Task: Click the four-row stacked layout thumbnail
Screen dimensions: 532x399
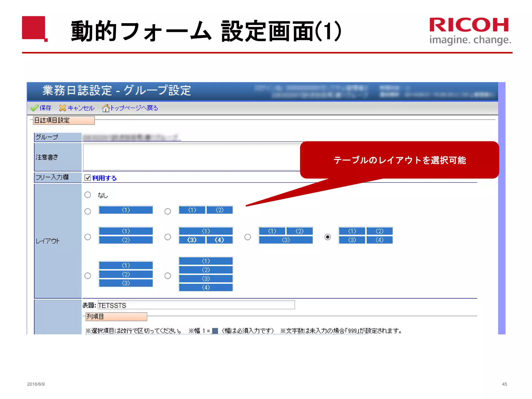Action: (206, 274)
